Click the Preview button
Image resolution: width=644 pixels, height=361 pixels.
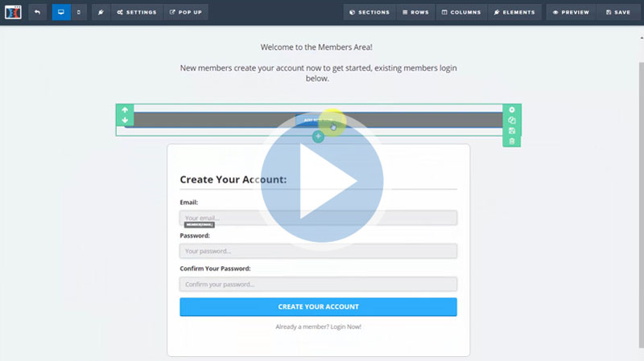coord(572,12)
